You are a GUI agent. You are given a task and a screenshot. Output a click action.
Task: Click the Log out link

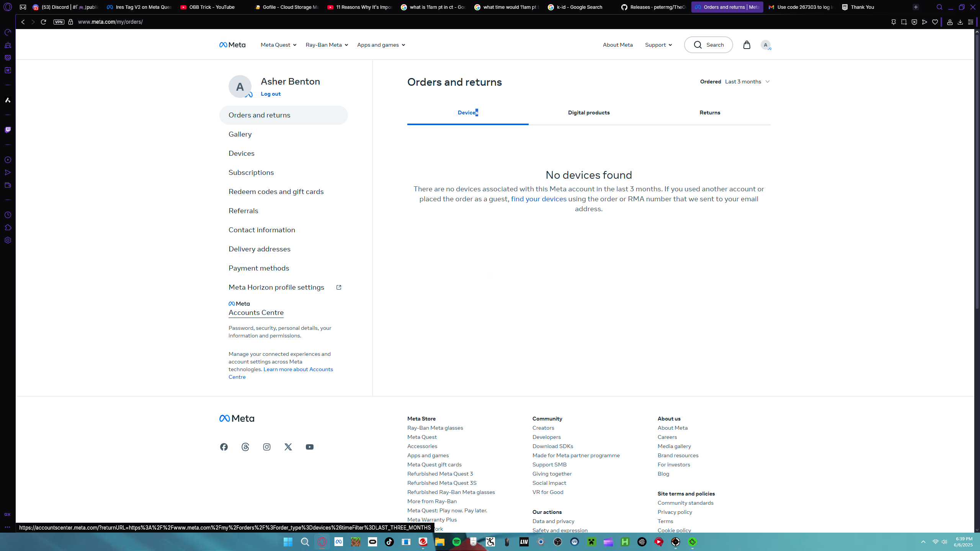pos(271,94)
